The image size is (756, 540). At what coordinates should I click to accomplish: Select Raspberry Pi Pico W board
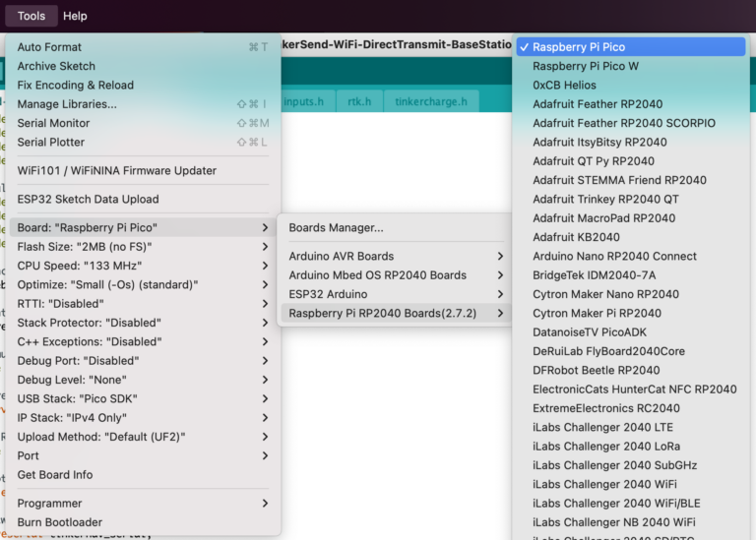coord(631,66)
